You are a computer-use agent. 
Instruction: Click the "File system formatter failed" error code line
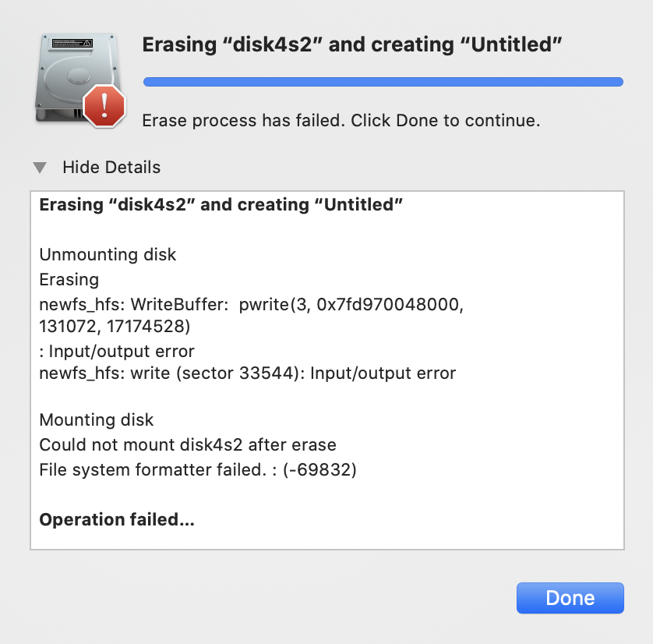[x=198, y=470]
